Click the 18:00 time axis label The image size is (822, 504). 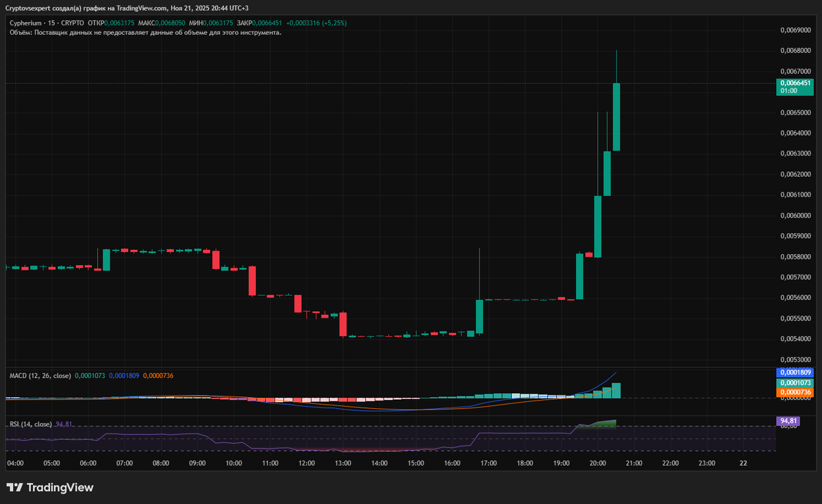pos(525,463)
